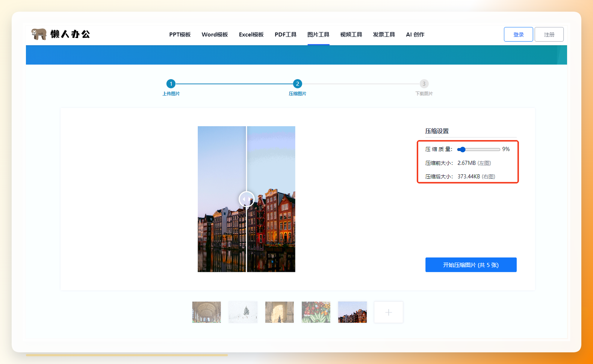Select the canal houses thumbnail
Screen dimensions: 593x364
(x=352, y=312)
